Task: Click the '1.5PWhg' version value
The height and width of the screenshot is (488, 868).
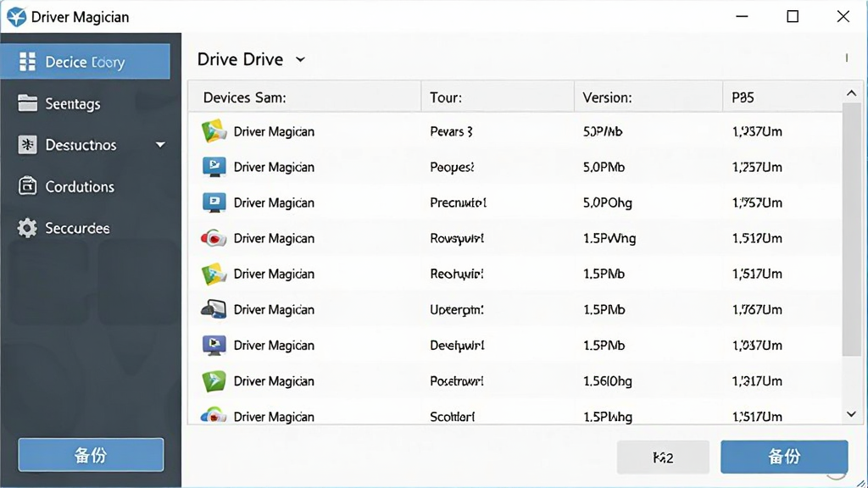Action: pos(609,238)
